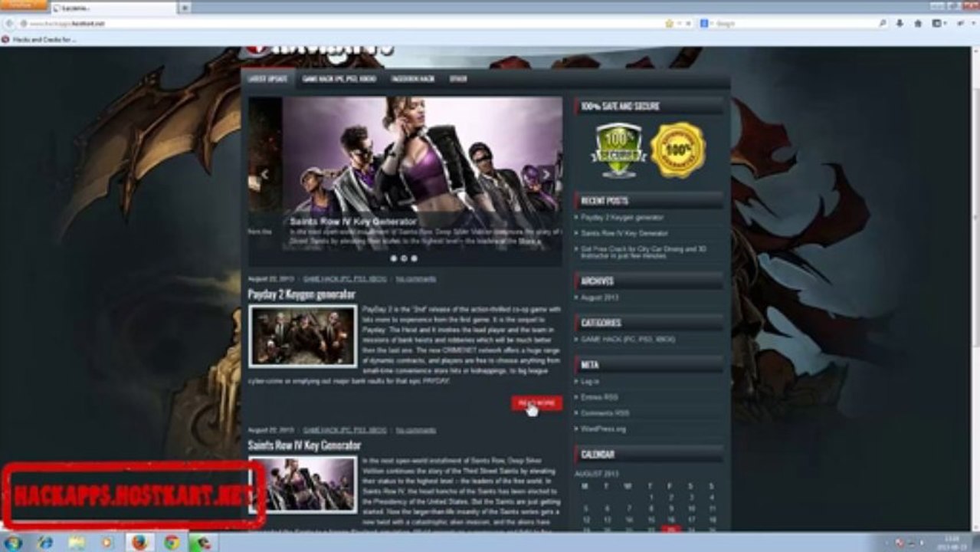This screenshot has height=552, width=980.
Task: Open sidebar category GAME HACK (PC, PS3, XBOX)
Action: coord(628,339)
